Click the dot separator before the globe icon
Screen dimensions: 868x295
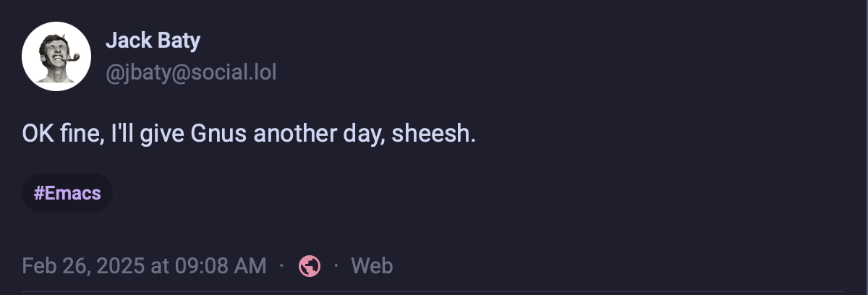[x=282, y=266]
